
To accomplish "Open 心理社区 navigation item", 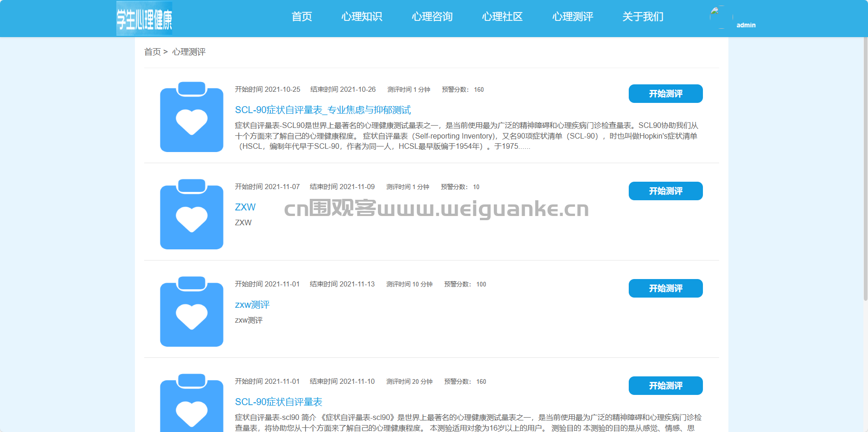I will (x=502, y=17).
